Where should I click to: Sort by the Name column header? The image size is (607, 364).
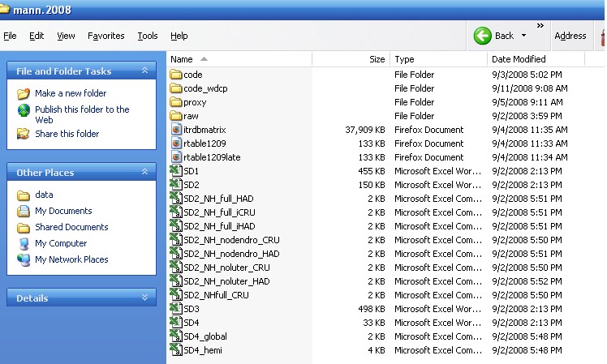(239, 59)
